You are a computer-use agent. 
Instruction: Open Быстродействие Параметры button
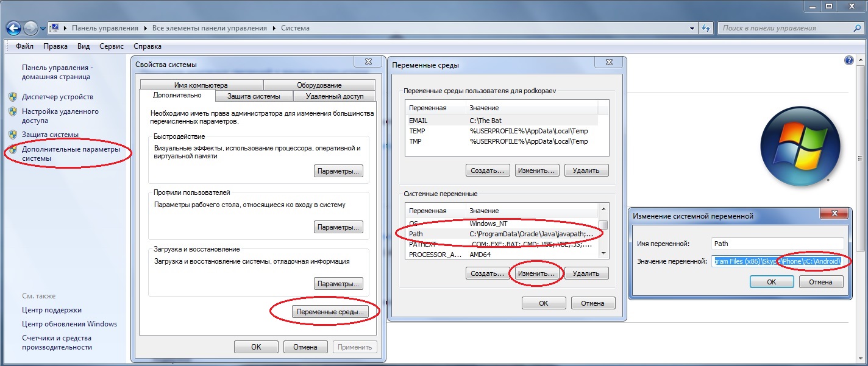click(338, 171)
